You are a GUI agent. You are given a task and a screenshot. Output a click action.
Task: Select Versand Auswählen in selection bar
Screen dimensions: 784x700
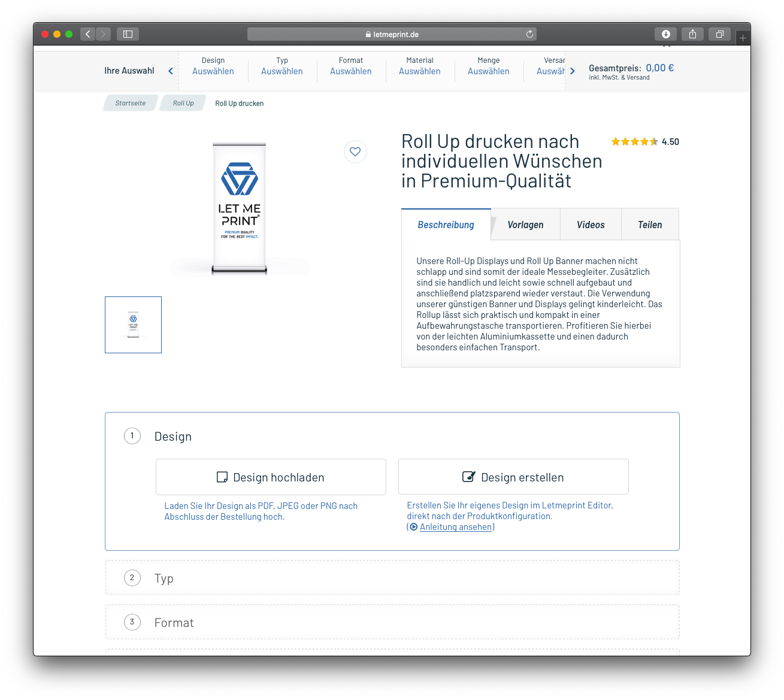tap(551, 66)
